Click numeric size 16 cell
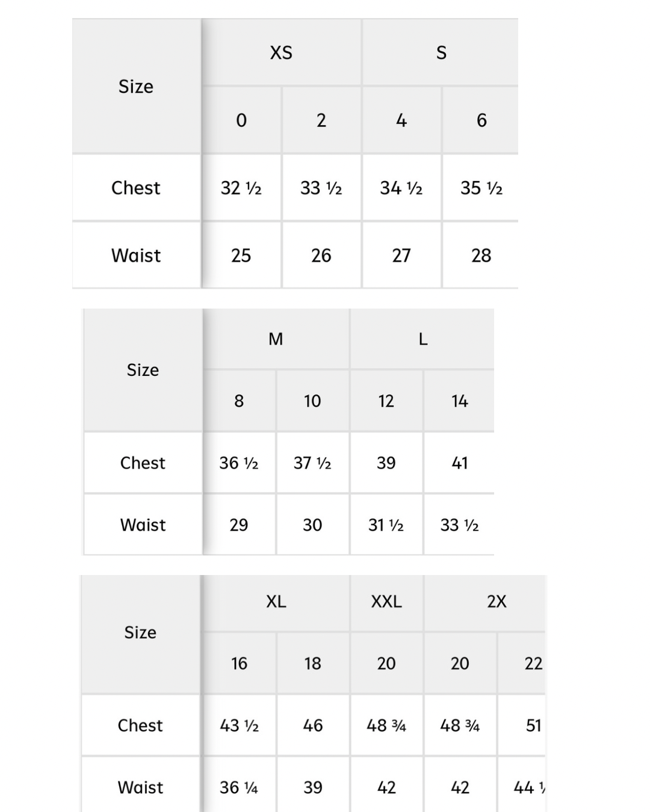The width and height of the screenshot is (650, 812). coord(239,663)
